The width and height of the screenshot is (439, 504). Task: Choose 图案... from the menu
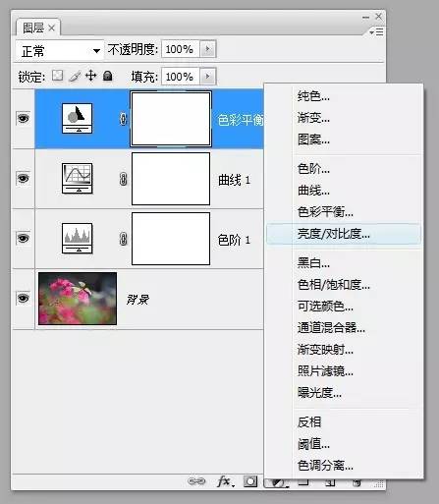coord(344,140)
